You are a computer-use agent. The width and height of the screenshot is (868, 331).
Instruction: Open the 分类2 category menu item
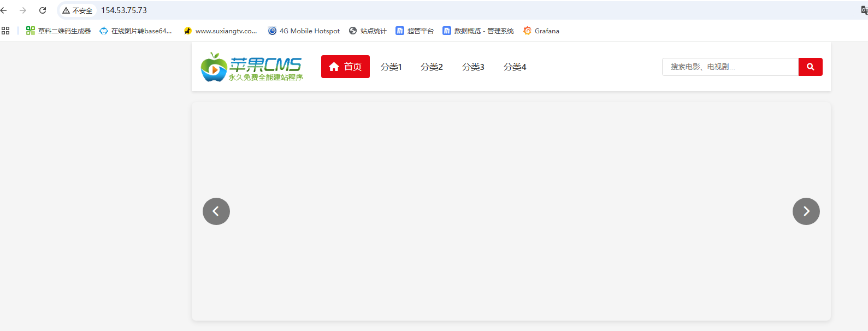pyautogui.click(x=432, y=67)
